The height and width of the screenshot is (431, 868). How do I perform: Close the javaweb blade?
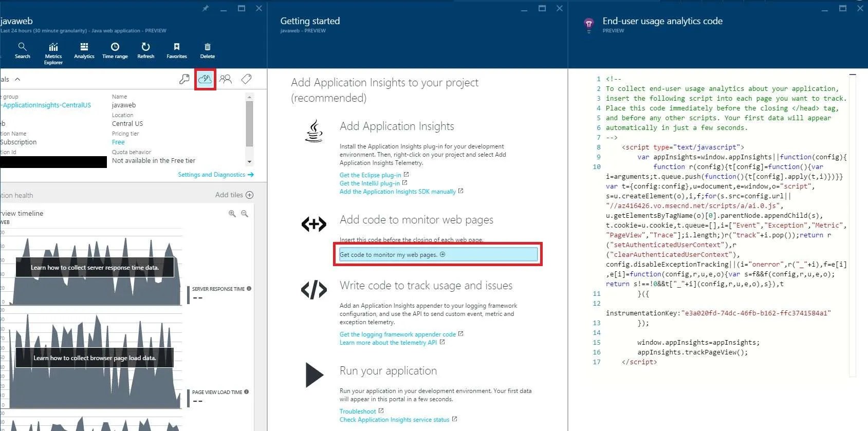259,8
